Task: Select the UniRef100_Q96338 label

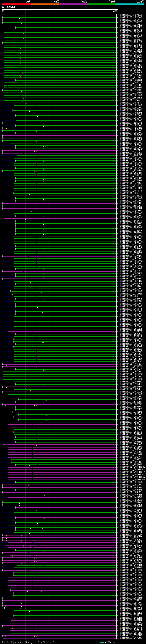Action: [x=131, y=55]
